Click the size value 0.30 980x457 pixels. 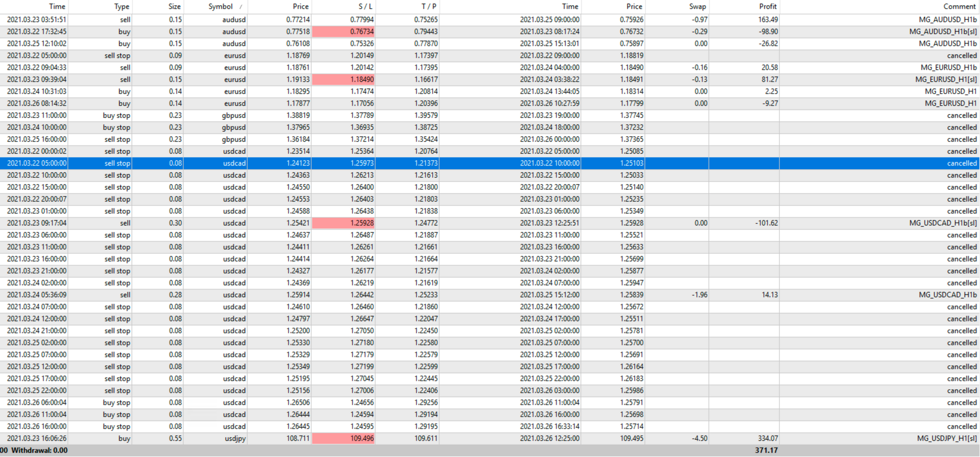[175, 223]
